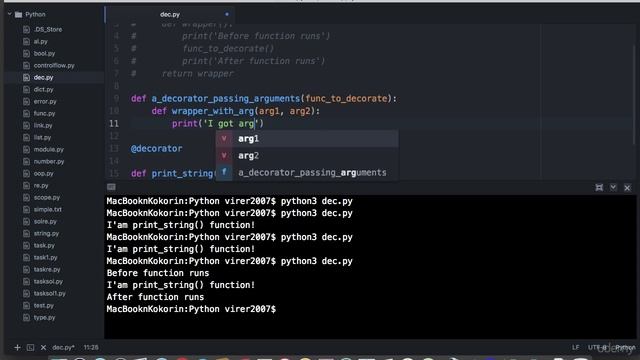Viewport: 640px width, 360px height.
Task: Choose arg1 from autocomplete suggestions
Action: (x=307, y=139)
